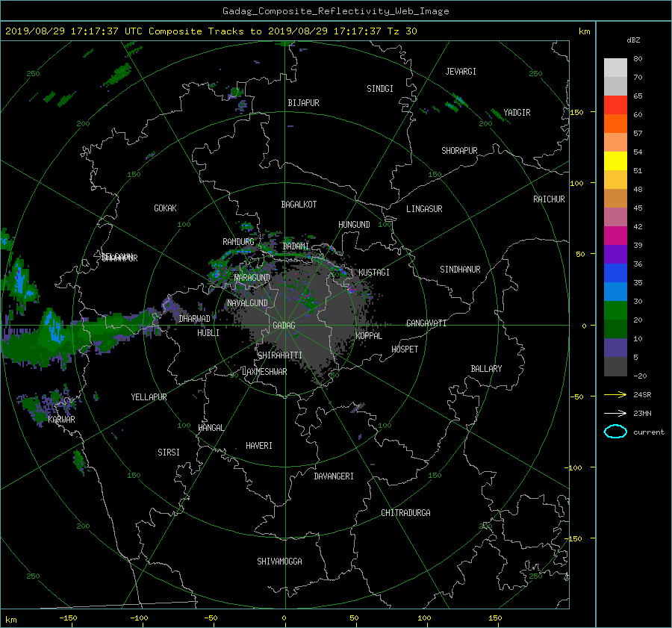
Task: Click the NAVALGUND city label
Action: coord(247,303)
